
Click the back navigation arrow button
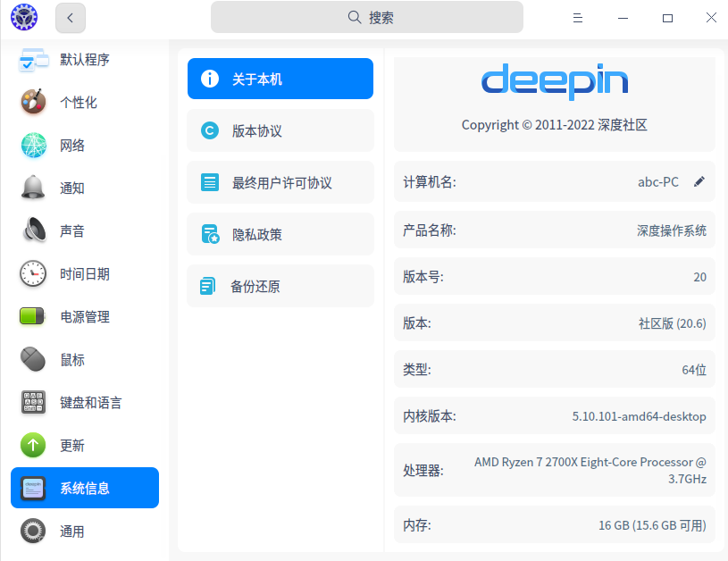[x=70, y=17]
